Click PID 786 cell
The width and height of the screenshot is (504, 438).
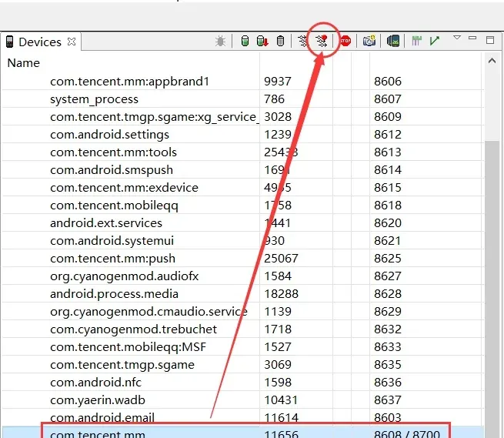[x=274, y=99]
